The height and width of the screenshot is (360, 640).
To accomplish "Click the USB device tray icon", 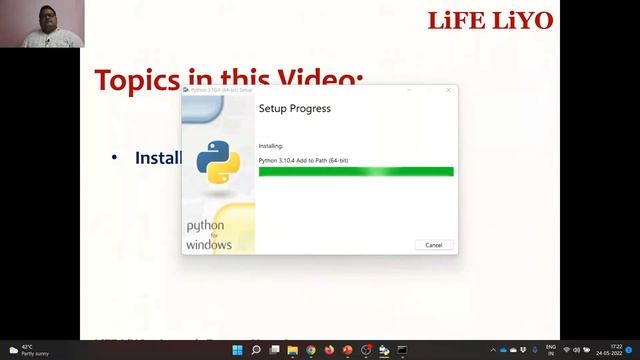I will point(523,350).
